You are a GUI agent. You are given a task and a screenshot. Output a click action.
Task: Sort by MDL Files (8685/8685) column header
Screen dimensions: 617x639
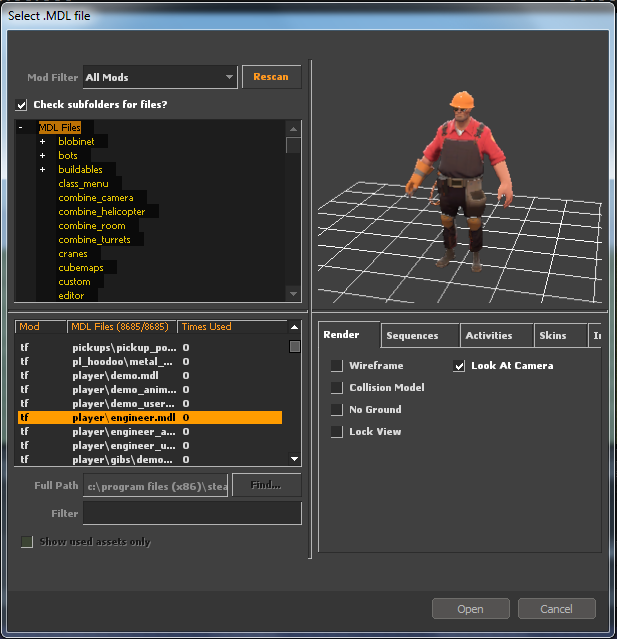[x=121, y=327]
